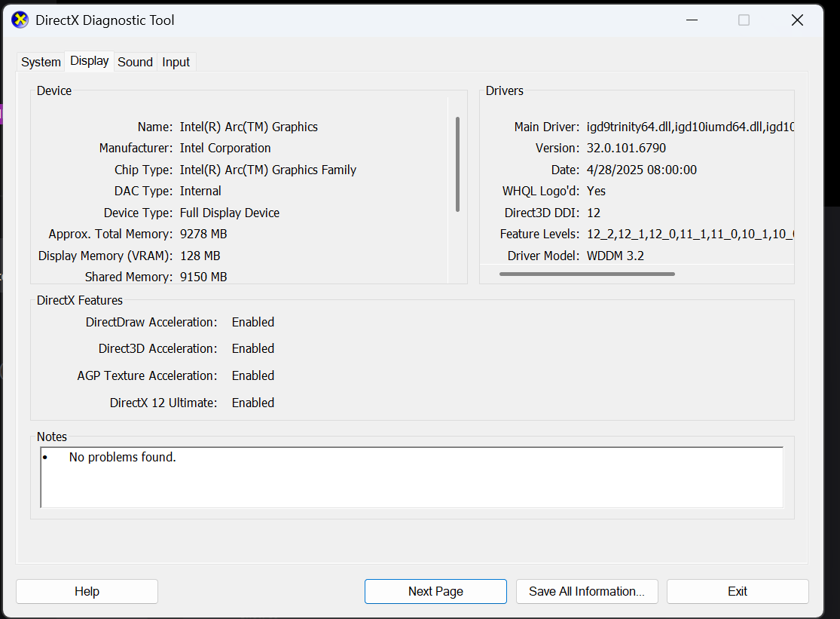Click the DAC Type value 'Internal'
The image size is (840, 619).
(x=200, y=192)
